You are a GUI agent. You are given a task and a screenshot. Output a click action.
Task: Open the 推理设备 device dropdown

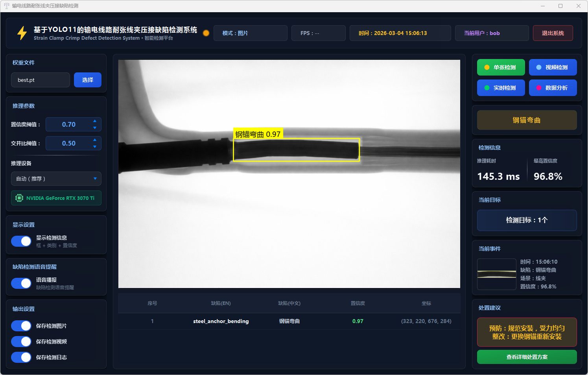pos(56,179)
